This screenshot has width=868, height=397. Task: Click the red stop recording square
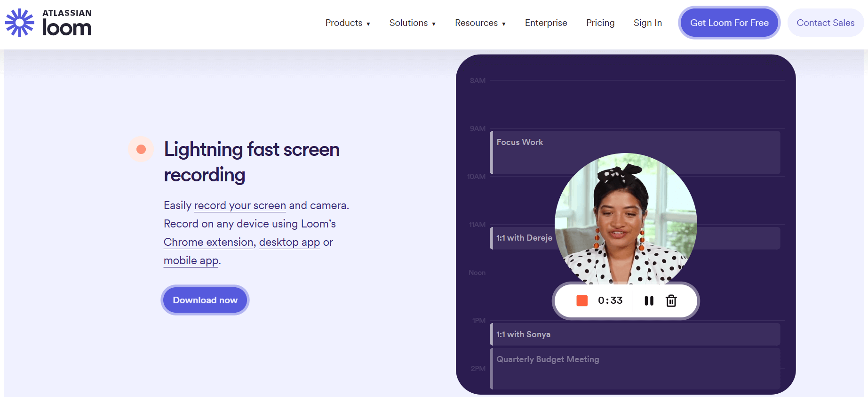(582, 300)
